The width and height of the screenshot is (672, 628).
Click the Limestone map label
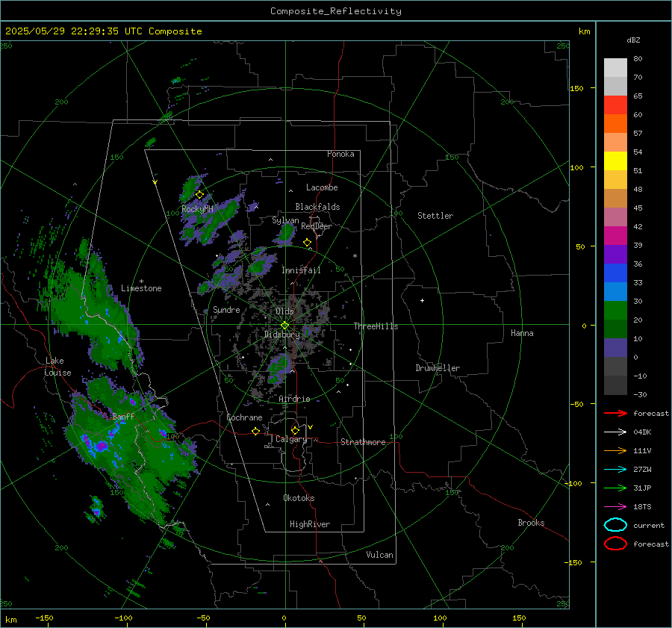[141, 288]
